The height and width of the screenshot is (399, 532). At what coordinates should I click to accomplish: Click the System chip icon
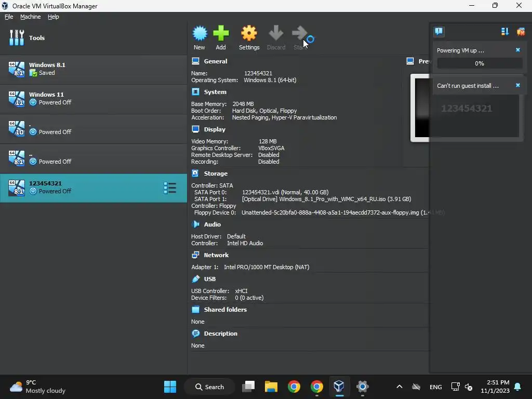(195, 91)
